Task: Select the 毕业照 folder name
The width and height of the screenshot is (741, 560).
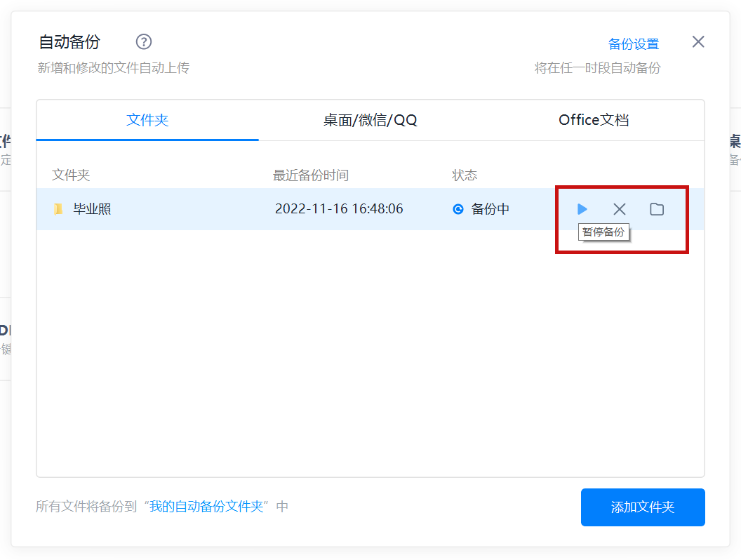Action: tap(92, 209)
